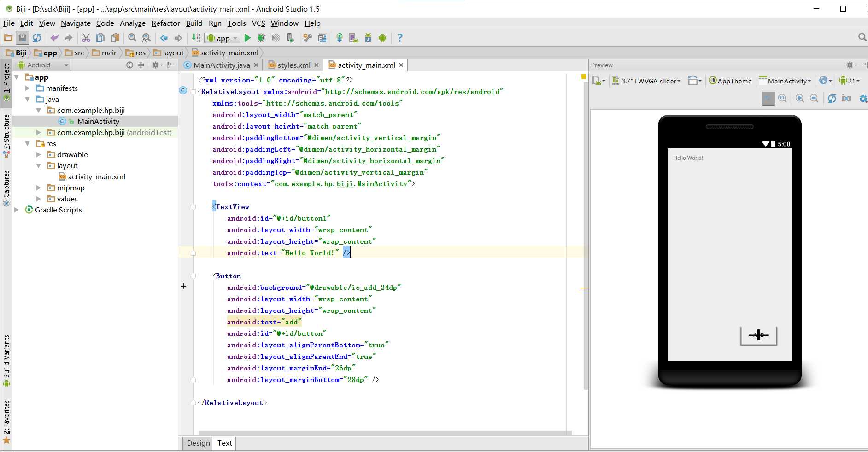Switch to the MainActivity.java tab
This screenshot has height=452, width=868.
[x=222, y=65]
